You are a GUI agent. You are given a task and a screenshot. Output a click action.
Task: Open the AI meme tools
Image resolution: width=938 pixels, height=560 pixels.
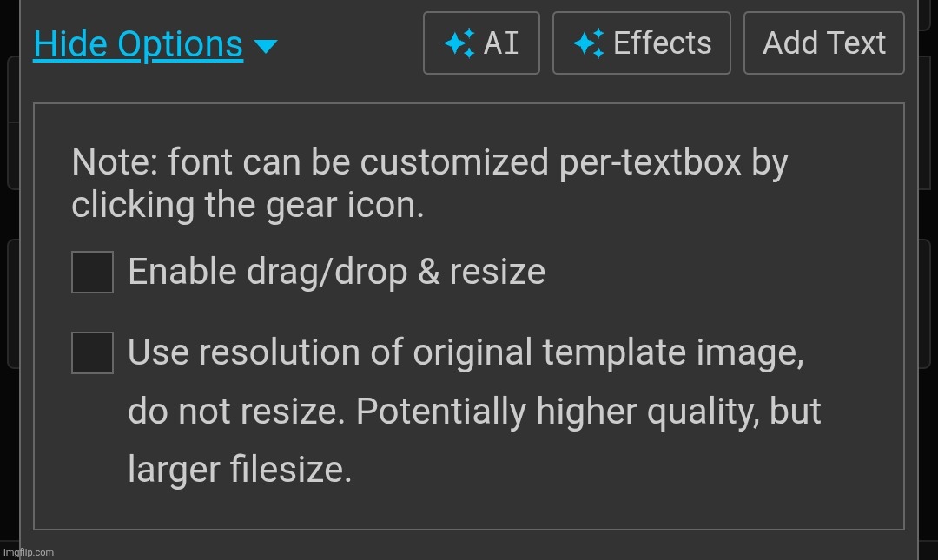click(481, 43)
